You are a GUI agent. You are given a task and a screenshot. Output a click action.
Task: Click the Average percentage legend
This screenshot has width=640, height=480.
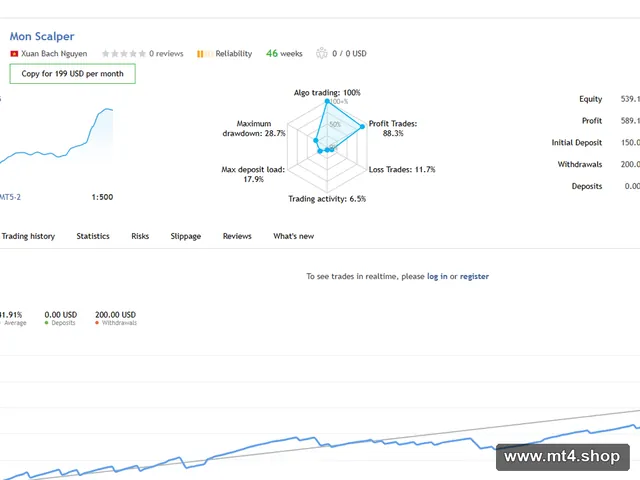(11, 318)
